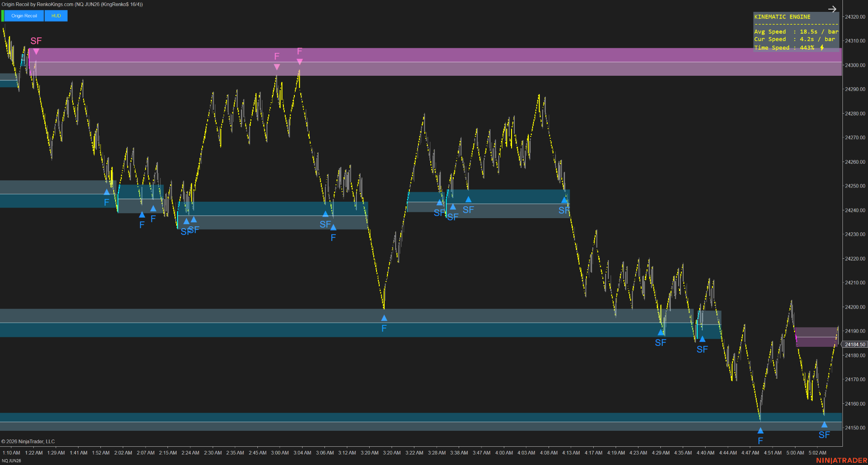Click the leftmost blue F triangle near 24250
Viewport: 868px width, 465px height.
pos(107,192)
